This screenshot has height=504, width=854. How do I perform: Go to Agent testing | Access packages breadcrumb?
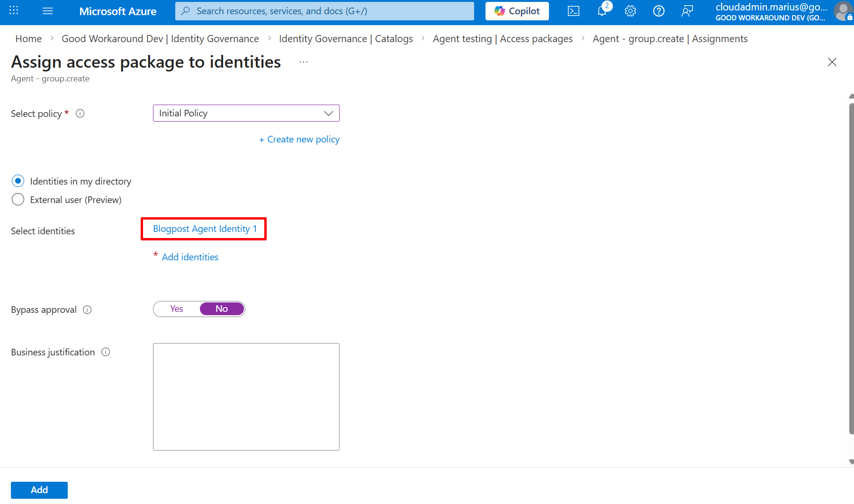point(503,39)
